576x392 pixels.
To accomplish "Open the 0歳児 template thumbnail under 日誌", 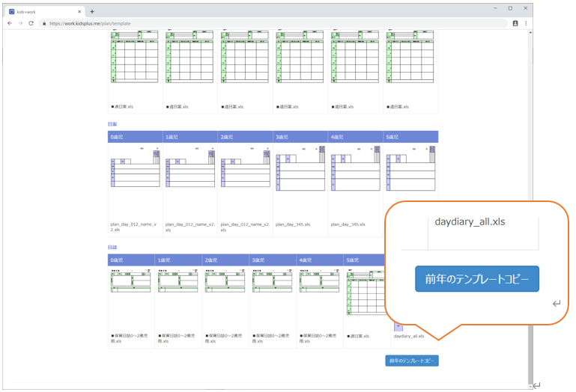I will coord(131,281).
